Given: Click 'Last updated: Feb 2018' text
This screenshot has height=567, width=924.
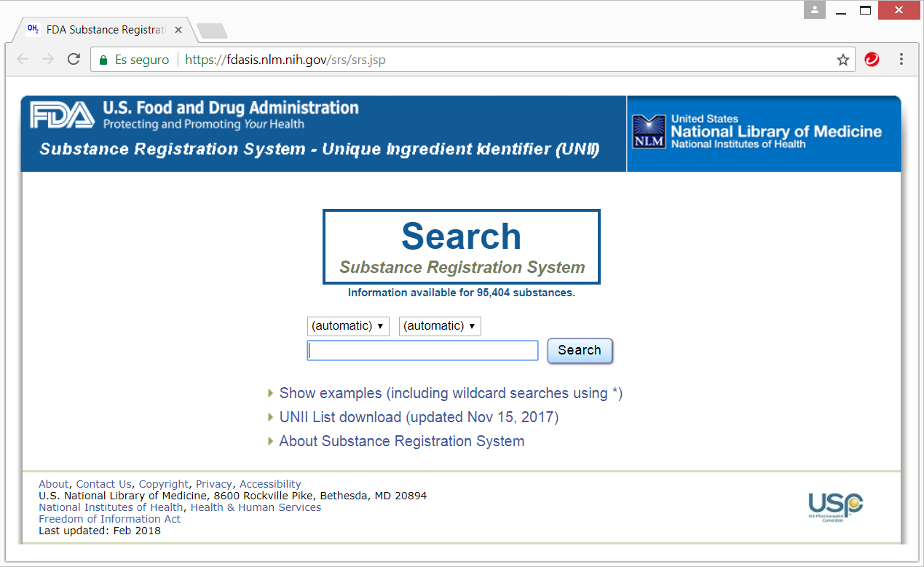Looking at the screenshot, I should coord(100,531).
